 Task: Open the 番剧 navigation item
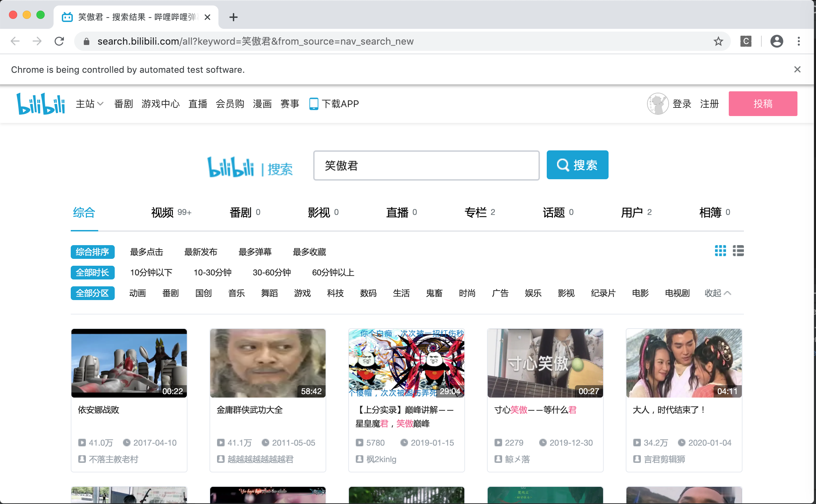coord(123,104)
